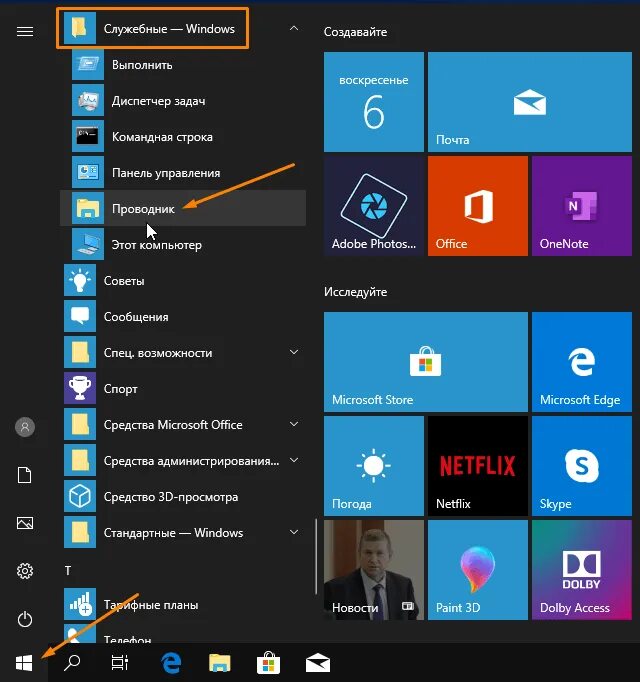Viewport: 640px width, 682px height.
Task: Open Средство 3D-просмотра app
Action: tap(183, 497)
